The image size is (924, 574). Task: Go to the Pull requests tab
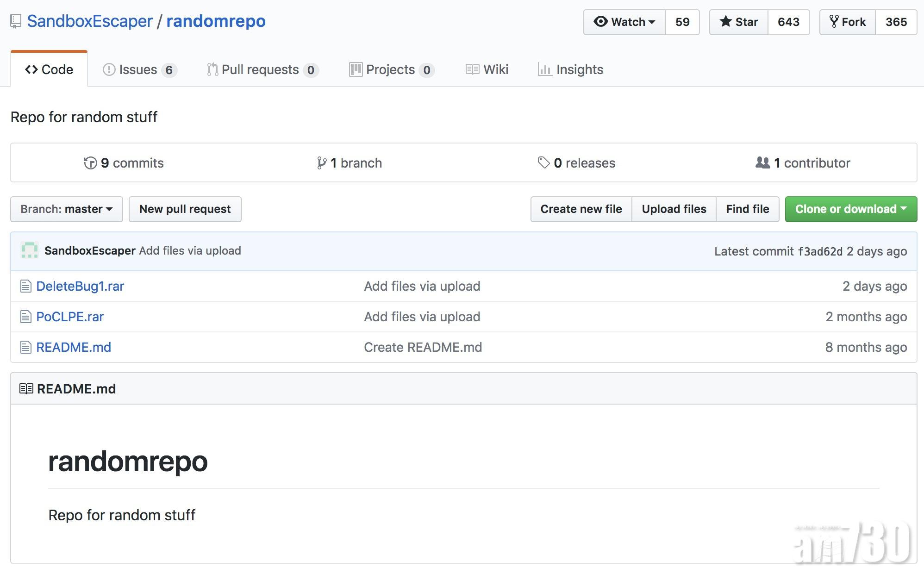(262, 69)
